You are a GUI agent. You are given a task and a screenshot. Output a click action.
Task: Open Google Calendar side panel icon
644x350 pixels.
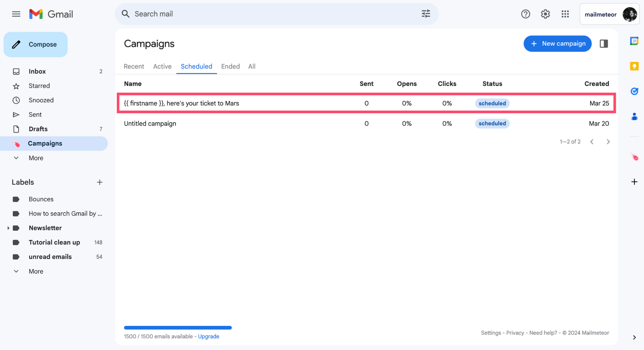[634, 41]
